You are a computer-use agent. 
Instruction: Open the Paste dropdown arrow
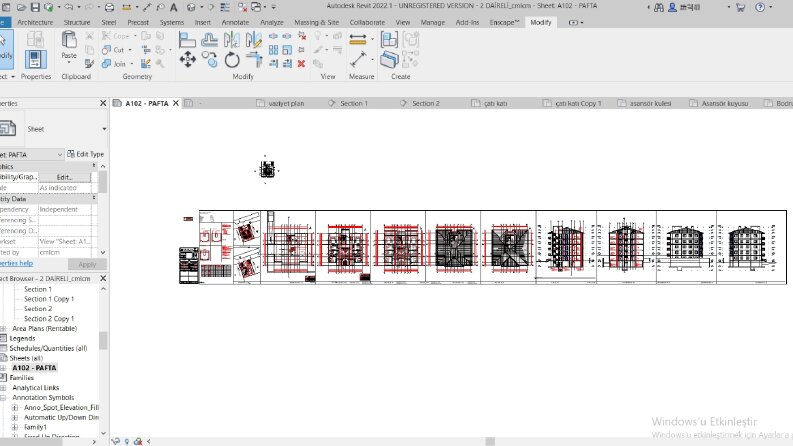[x=69, y=62]
